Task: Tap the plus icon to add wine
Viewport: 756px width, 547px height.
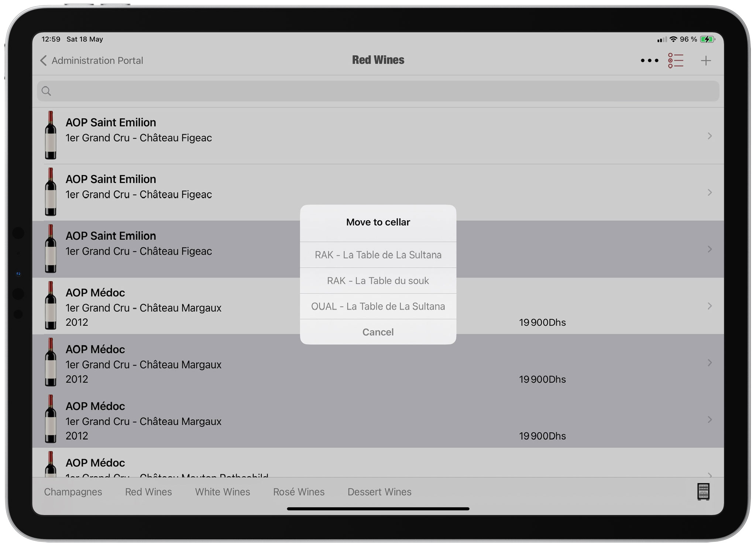Action: click(705, 60)
